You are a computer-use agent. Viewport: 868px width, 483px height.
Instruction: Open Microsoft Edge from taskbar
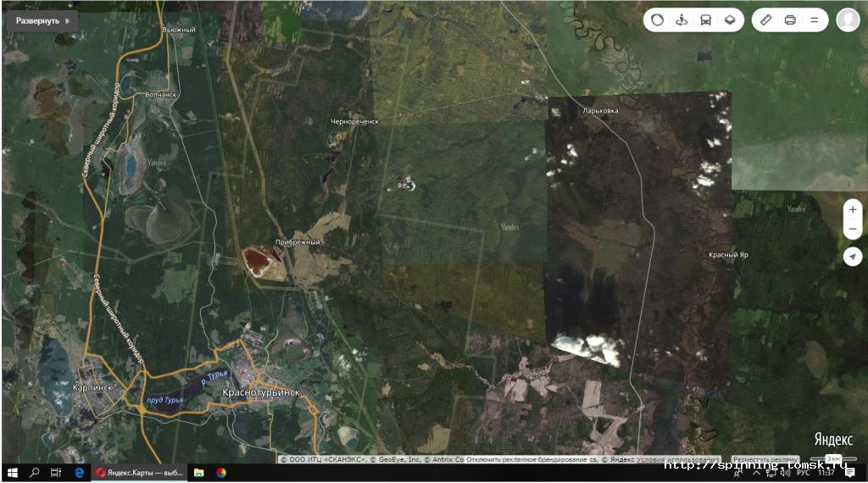click(x=79, y=473)
